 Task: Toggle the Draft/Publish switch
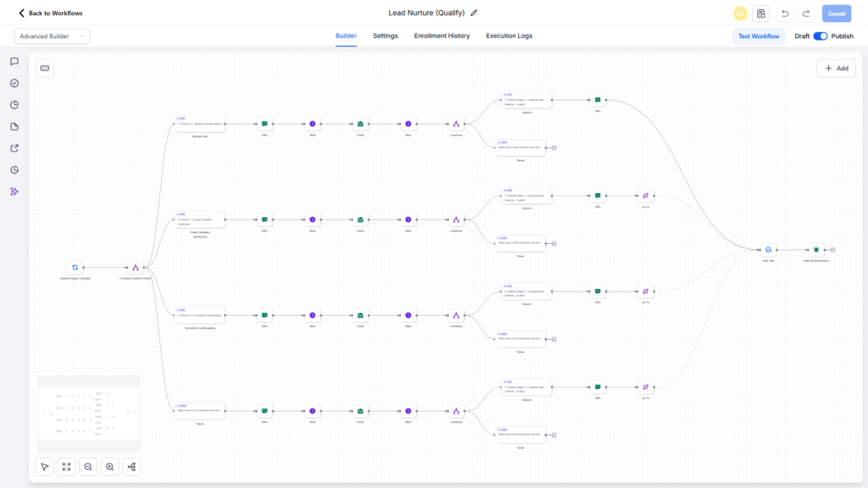(820, 36)
